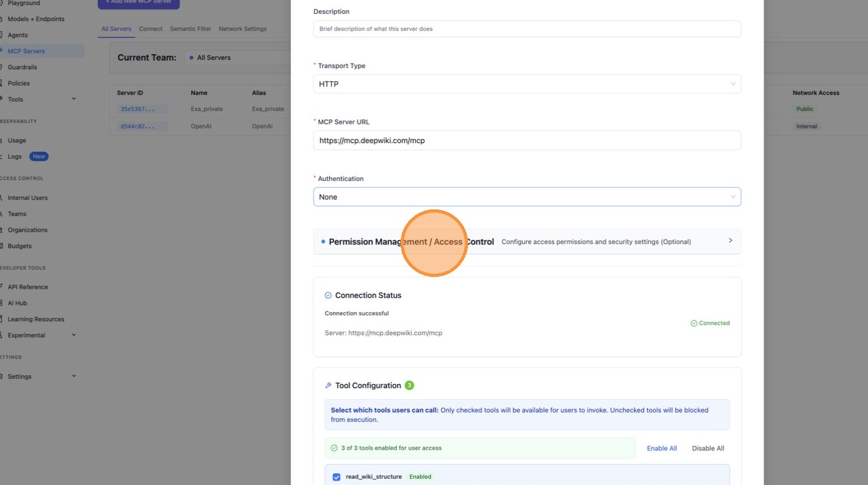The width and height of the screenshot is (868, 485).
Task: Click the tools enabled check circle icon
Action: 334,448
